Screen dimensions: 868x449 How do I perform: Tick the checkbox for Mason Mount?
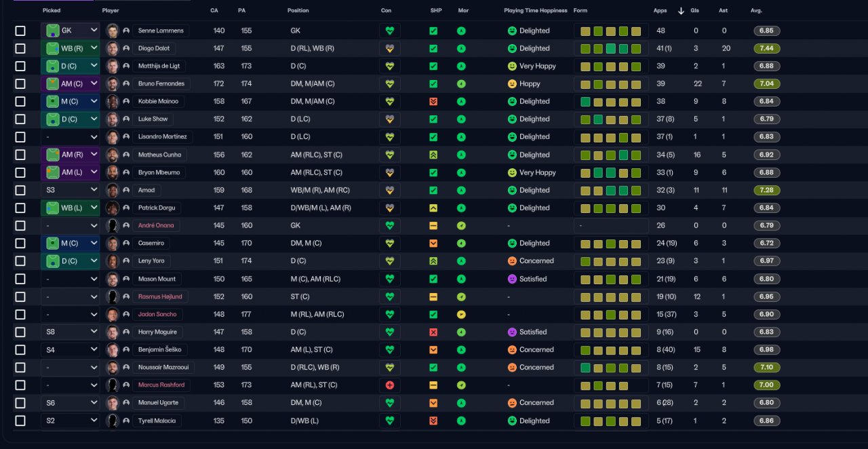click(20, 279)
